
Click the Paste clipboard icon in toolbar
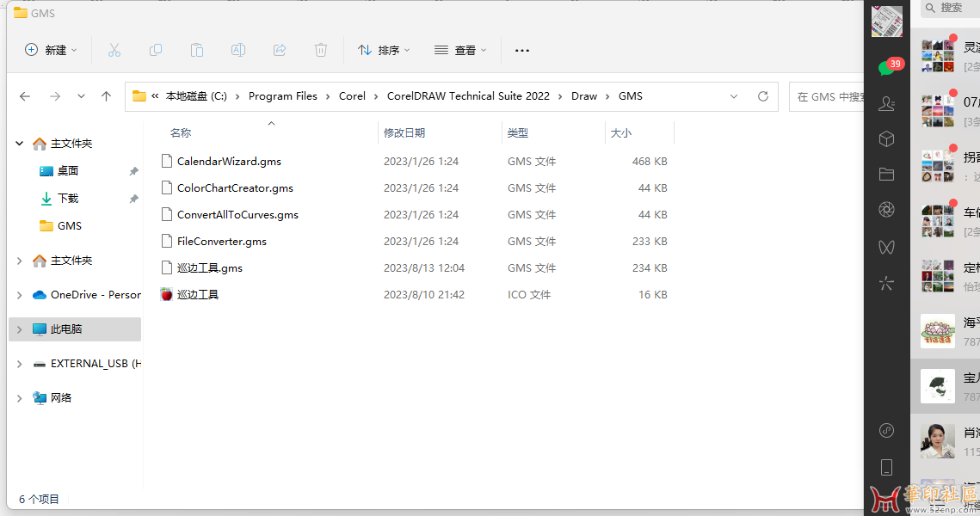pyautogui.click(x=197, y=50)
